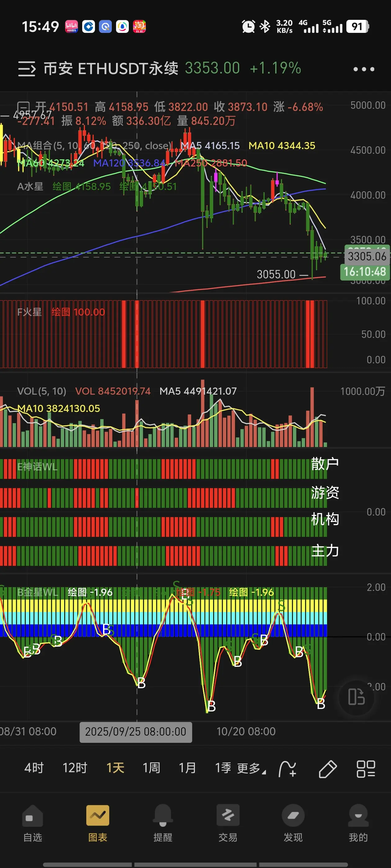Tap the MA250 2881.50 value

coord(211,163)
